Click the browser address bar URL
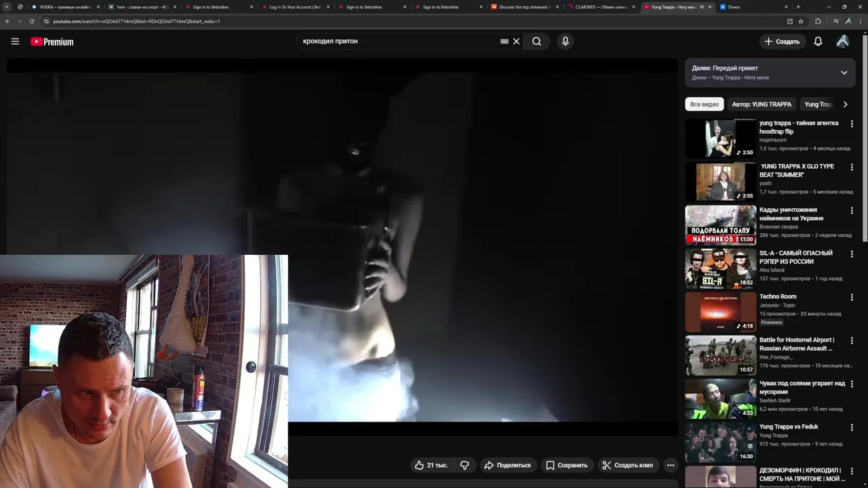The width and height of the screenshot is (868, 488). click(136, 21)
